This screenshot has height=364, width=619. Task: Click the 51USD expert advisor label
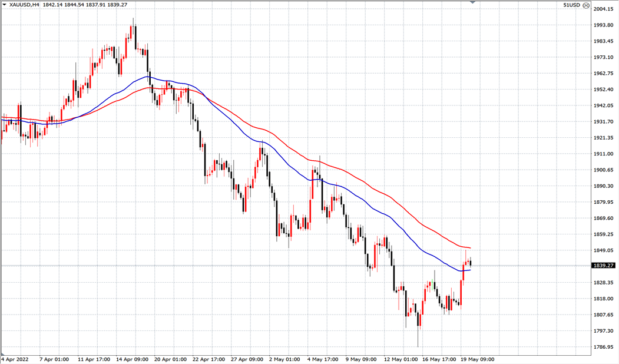point(571,5)
